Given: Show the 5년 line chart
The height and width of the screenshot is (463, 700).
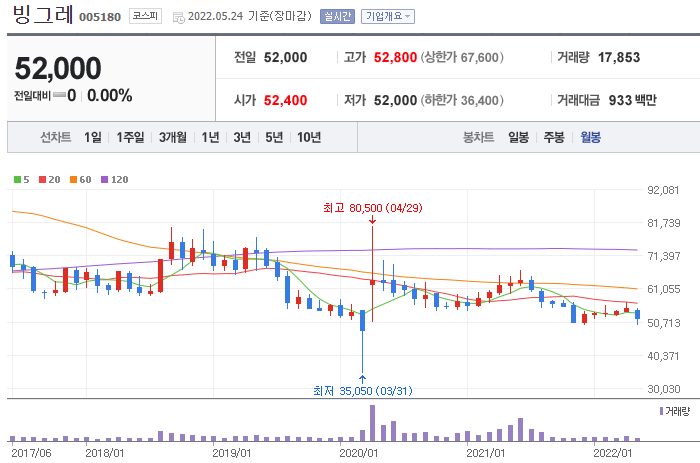Looking at the screenshot, I should (274, 137).
